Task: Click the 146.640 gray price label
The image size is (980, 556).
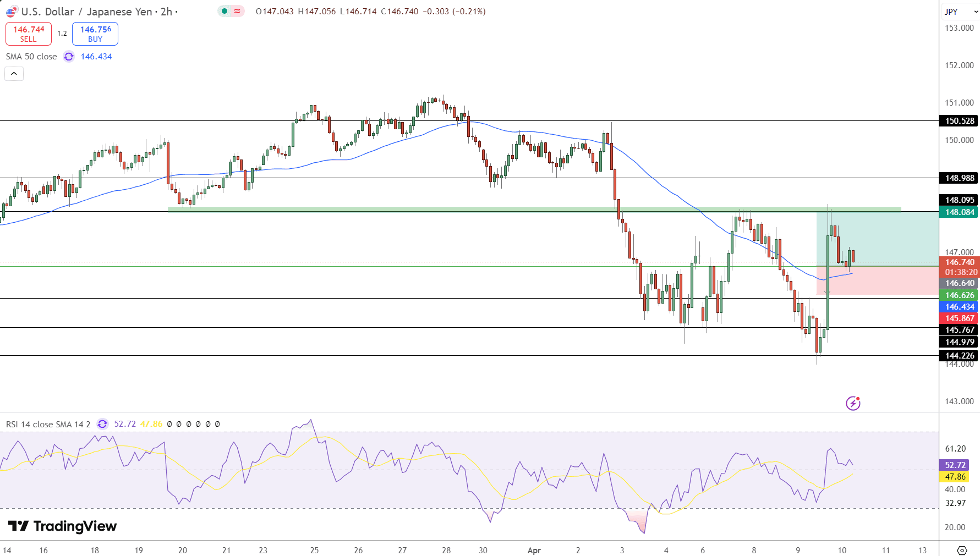Action: tap(960, 283)
